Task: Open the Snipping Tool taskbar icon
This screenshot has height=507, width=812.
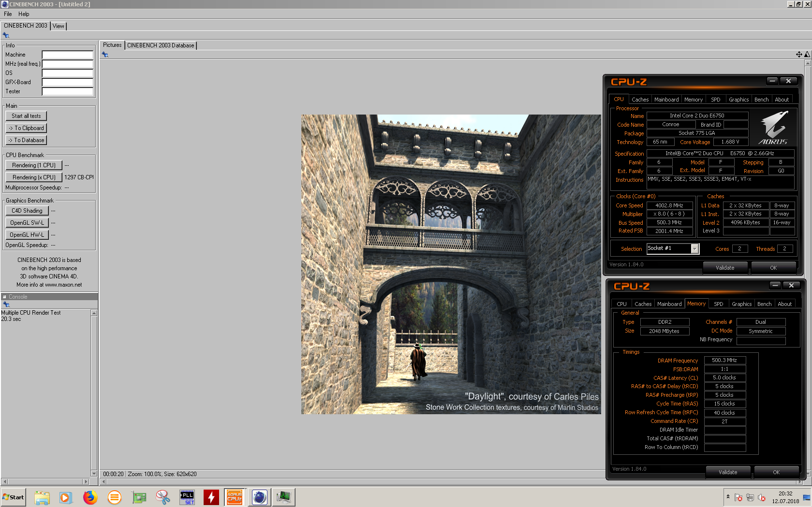Action: tap(163, 497)
